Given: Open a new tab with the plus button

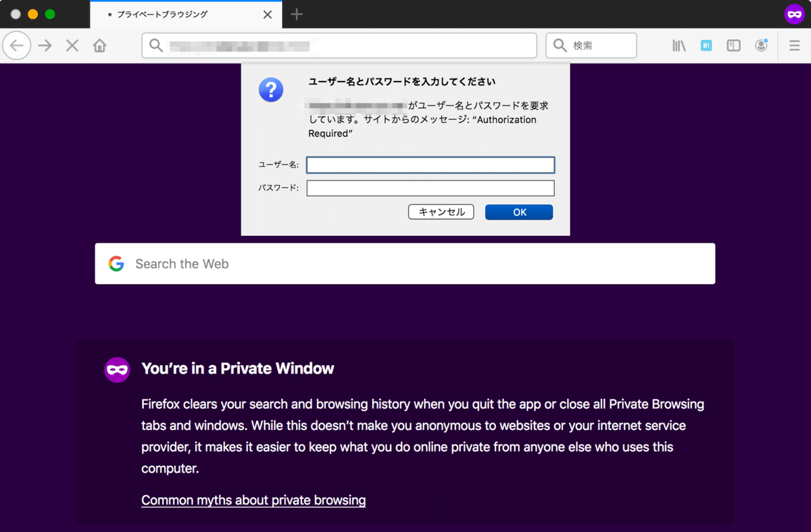Looking at the screenshot, I should point(296,14).
